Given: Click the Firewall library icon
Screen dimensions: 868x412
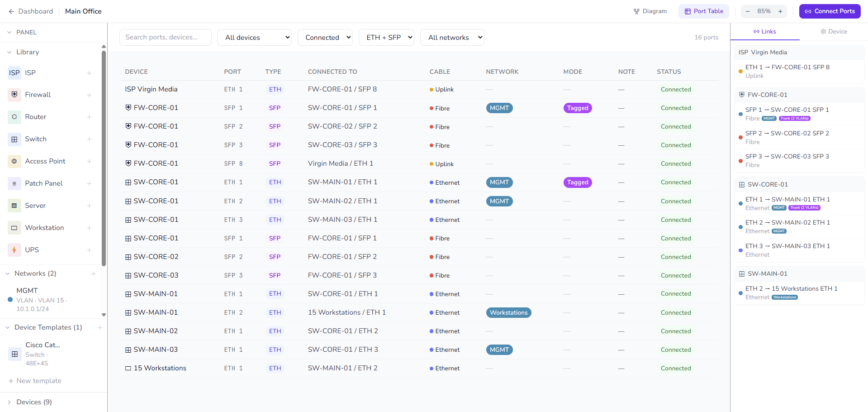Looking at the screenshot, I should pyautogui.click(x=14, y=95).
